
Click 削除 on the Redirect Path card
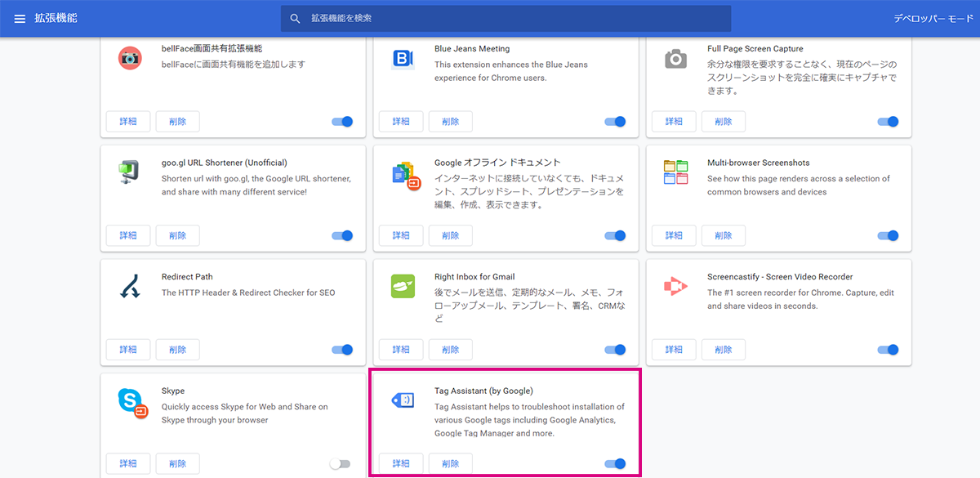click(178, 350)
